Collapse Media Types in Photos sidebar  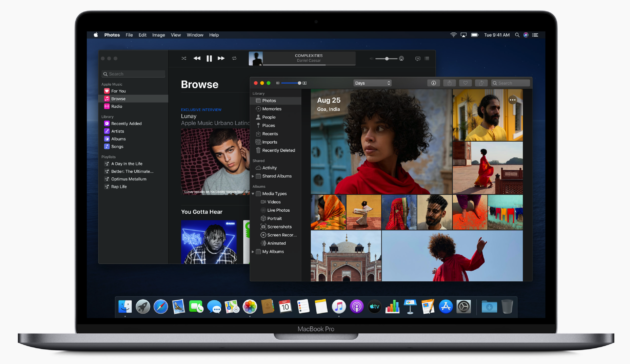(x=253, y=194)
